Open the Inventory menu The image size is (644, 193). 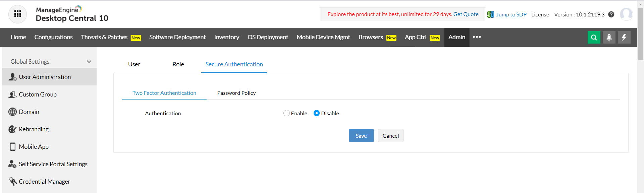226,37
